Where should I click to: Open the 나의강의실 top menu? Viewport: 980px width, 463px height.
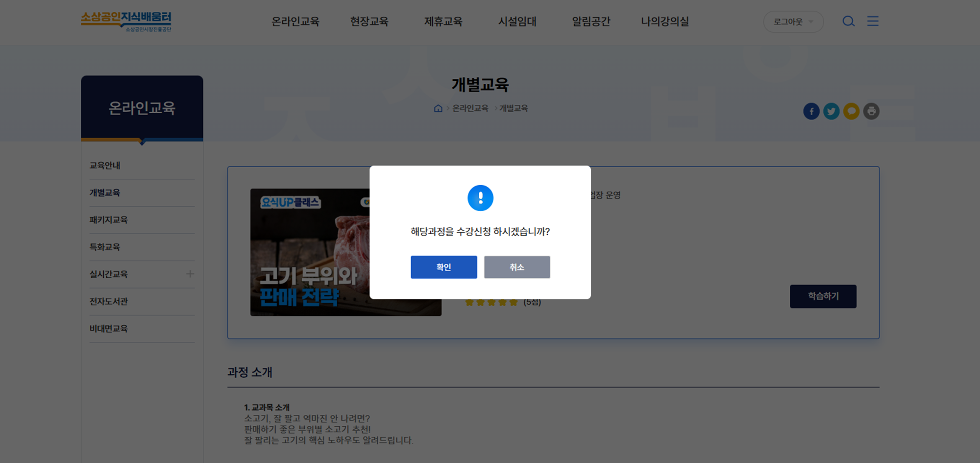(x=665, y=22)
